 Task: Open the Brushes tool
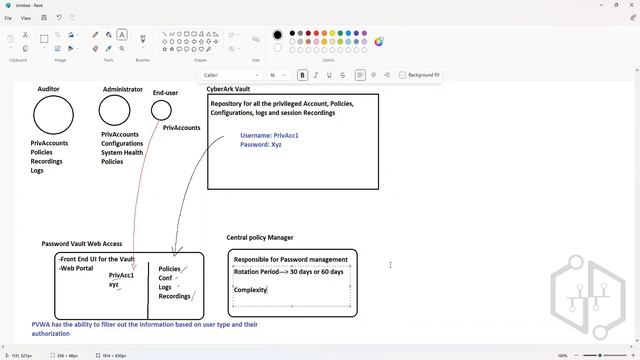click(x=143, y=39)
